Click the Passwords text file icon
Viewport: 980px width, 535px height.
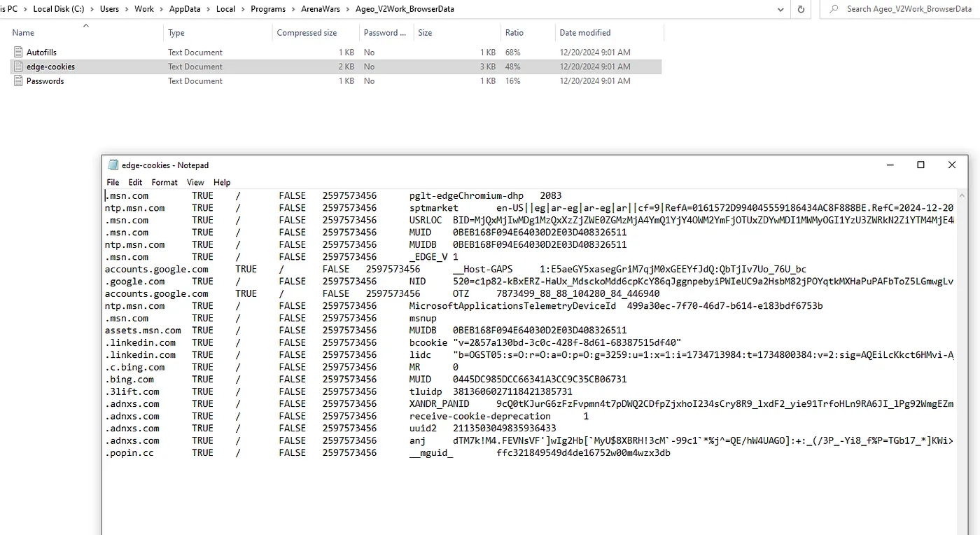18,81
